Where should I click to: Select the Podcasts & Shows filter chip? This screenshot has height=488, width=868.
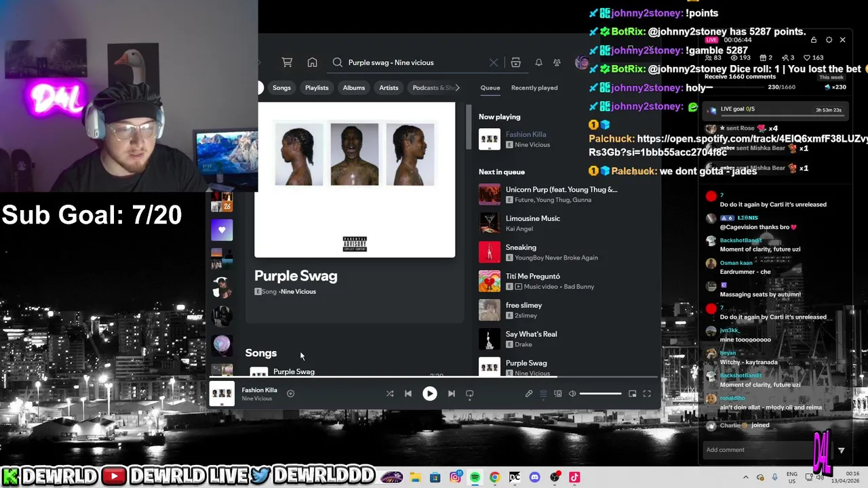[x=431, y=87]
